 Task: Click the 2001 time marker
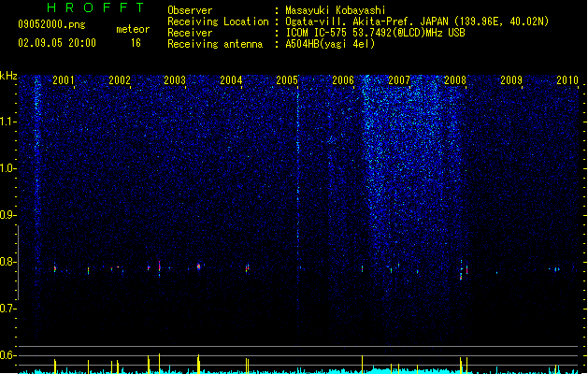click(x=63, y=80)
